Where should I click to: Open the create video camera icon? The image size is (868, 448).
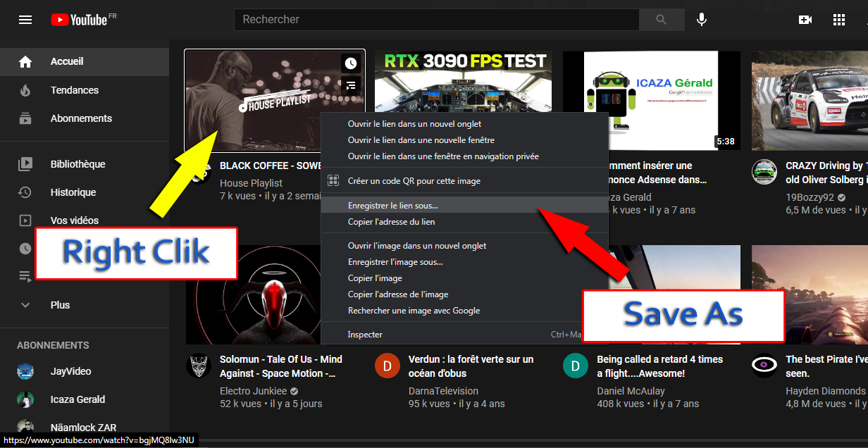coord(805,20)
